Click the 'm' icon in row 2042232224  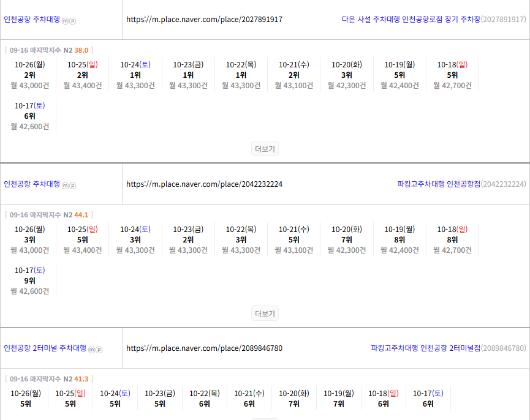pos(65,186)
